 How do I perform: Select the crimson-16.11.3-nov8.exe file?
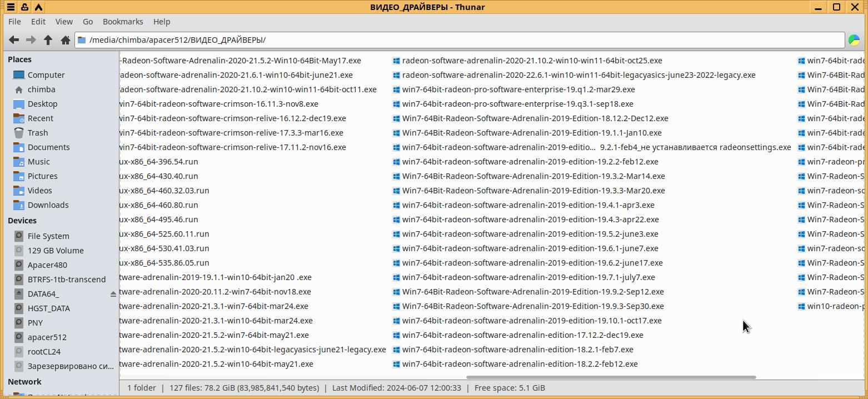coord(219,104)
